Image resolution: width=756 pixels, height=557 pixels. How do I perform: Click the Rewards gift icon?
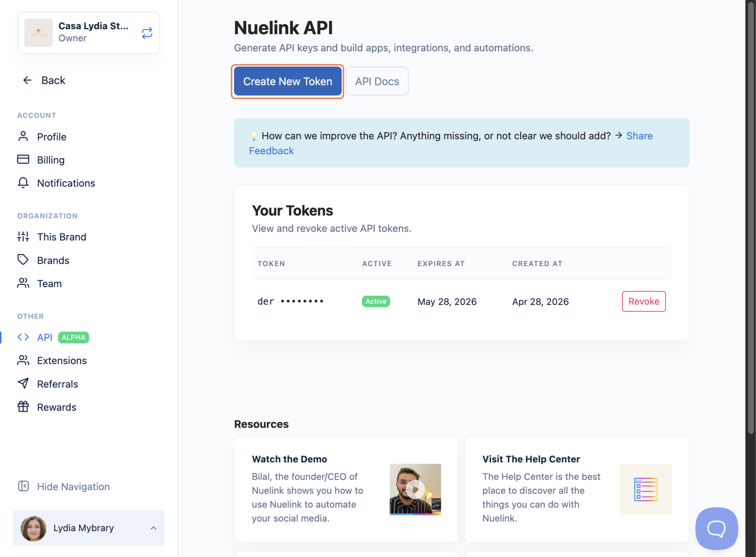point(23,407)
